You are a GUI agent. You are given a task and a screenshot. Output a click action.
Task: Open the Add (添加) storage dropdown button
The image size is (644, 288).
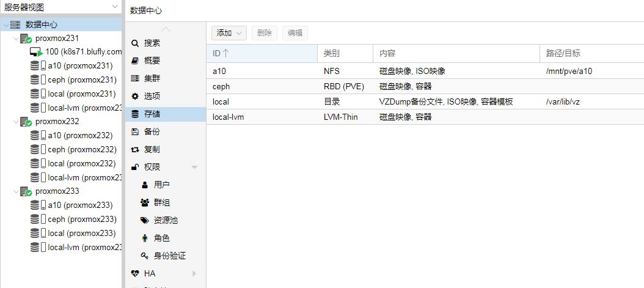click(229, 33)
